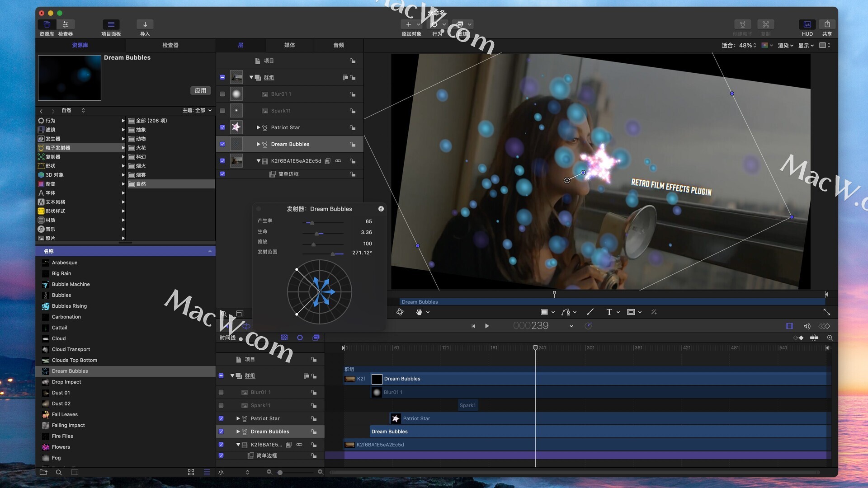
Task: Open the 渲染 render dropdown
Action: pos(785,46)
